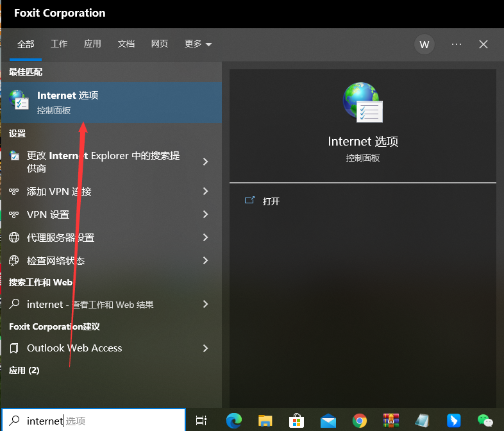504x431 pixels.
Task: Open the 代理服务器设置 result
Action: (x=112, y=237)
